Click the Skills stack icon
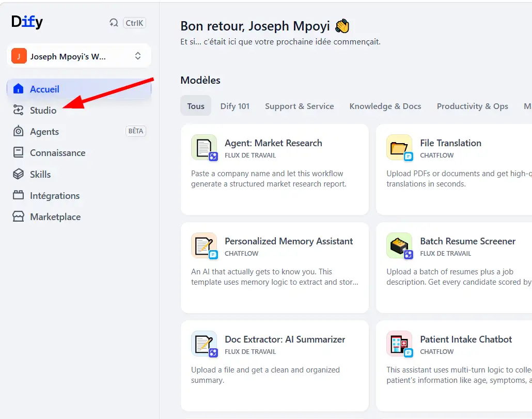The image size is (532, 419). click(18, 174)
